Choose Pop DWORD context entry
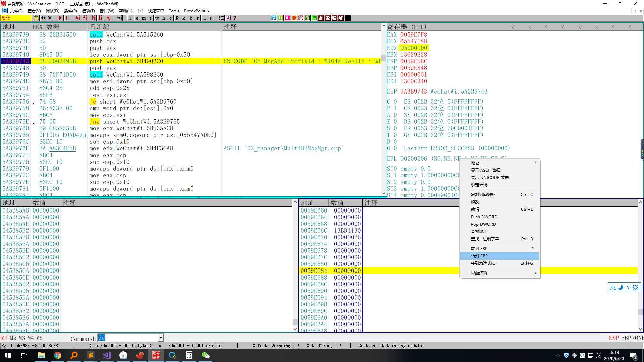Image resolution: width=644 pixels, height=362 pixels. (x=500, y=224)
